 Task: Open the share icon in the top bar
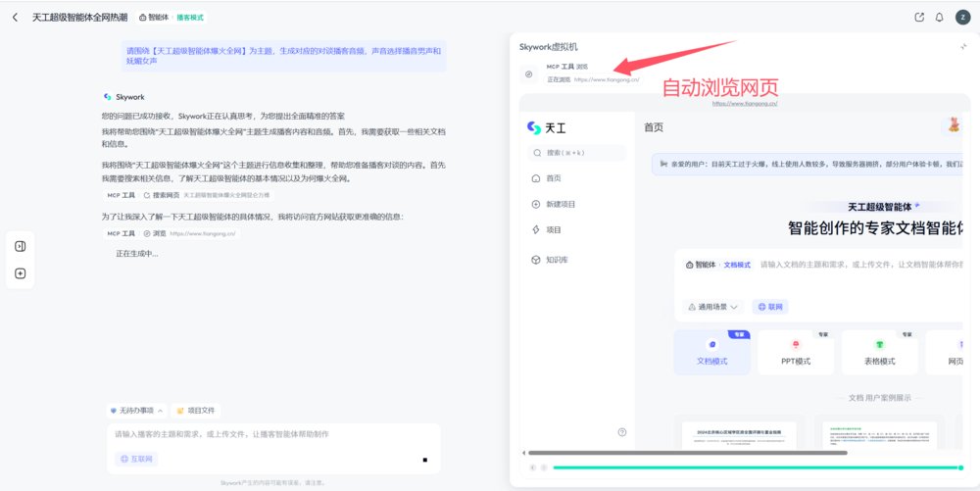click(x=918, y=18)
